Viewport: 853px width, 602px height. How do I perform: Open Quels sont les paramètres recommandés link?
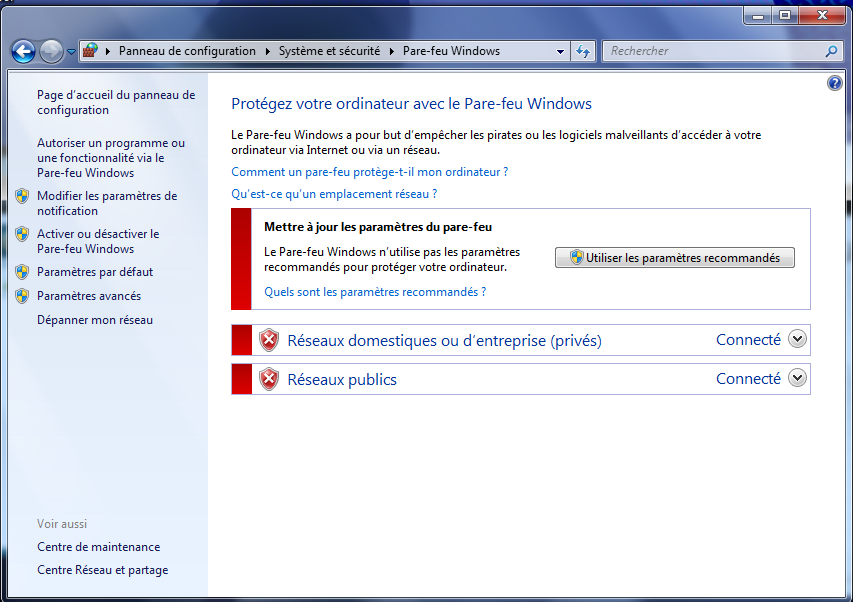375,292
